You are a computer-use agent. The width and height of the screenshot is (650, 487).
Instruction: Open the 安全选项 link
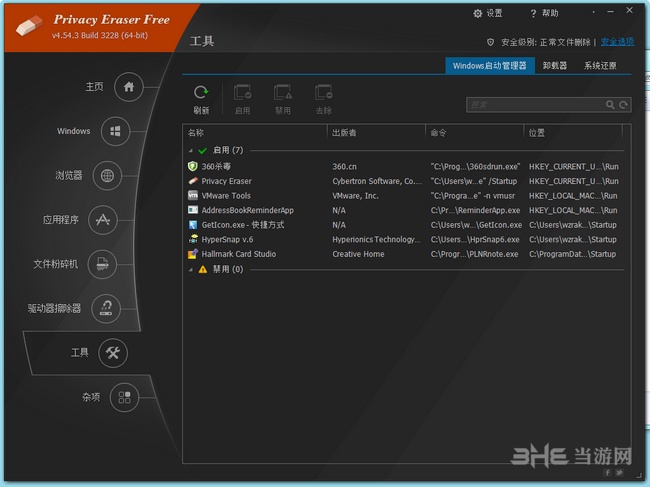tap(617, 42)
